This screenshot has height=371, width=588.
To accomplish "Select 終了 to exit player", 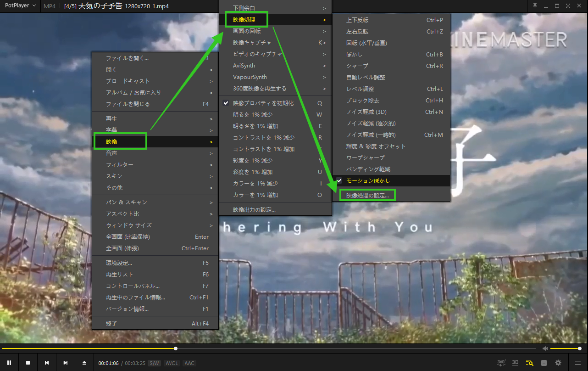I will [155, 323].
